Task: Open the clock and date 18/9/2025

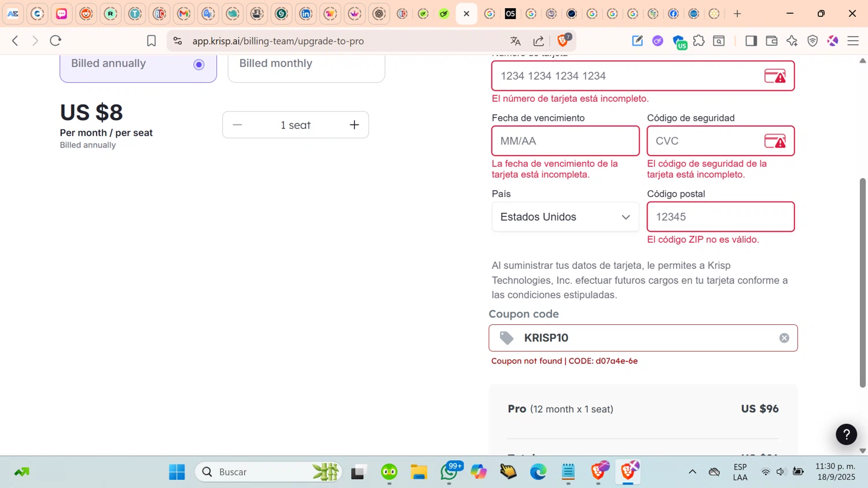Action: click(835, 472)
